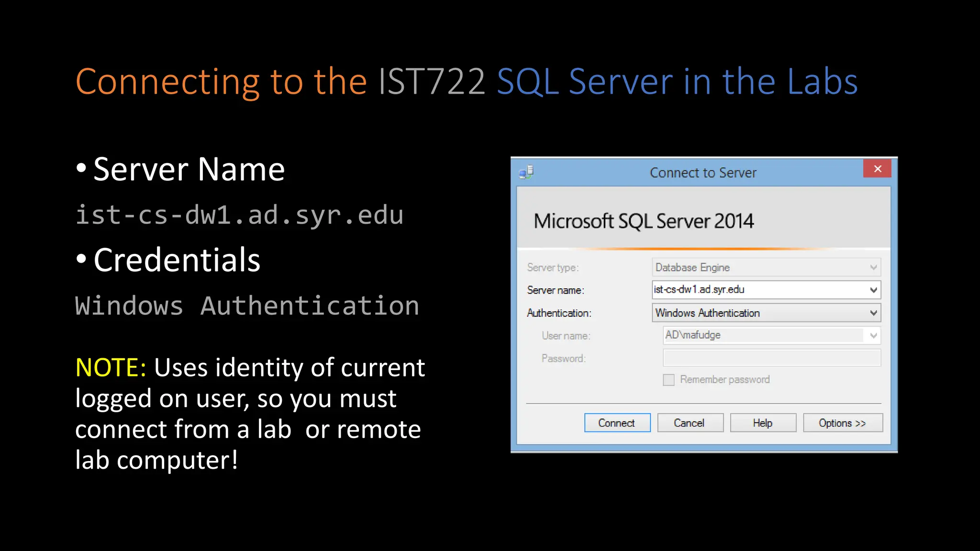This screenshot has height=551, width=980.
Task: Click IST722 in the slide title
Action: coord(432,82)
